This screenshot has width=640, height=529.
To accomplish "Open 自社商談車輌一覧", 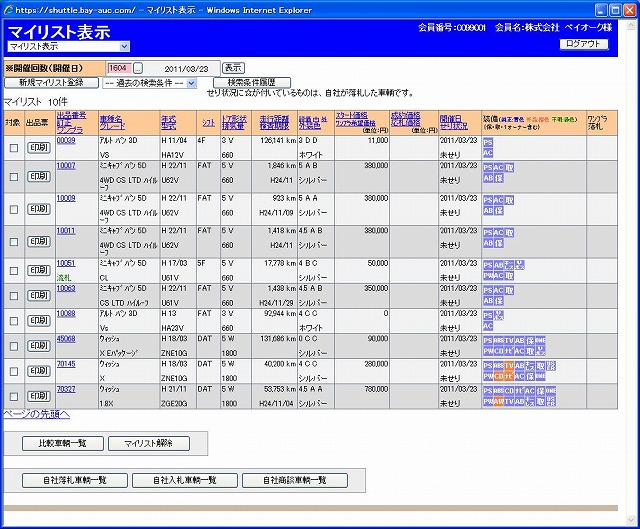I will tap(295, 480).
